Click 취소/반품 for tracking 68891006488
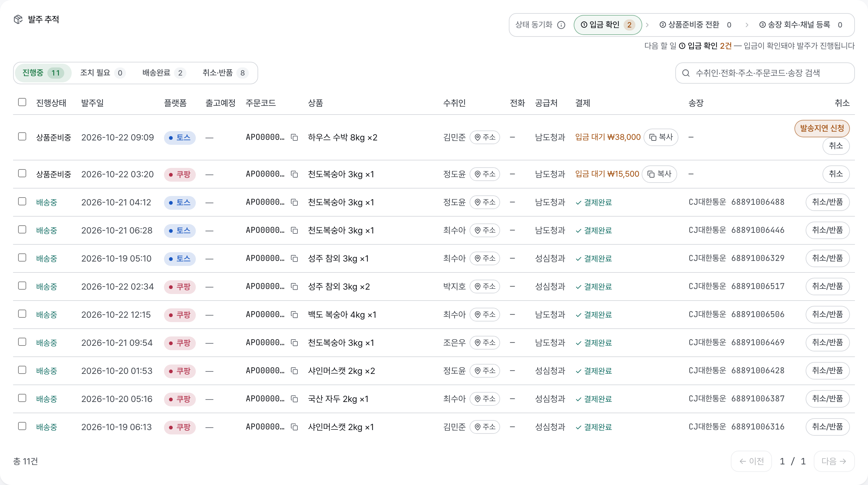Image resolution: width=868 pixels, height=485 pixels. (x=827, y=202)
